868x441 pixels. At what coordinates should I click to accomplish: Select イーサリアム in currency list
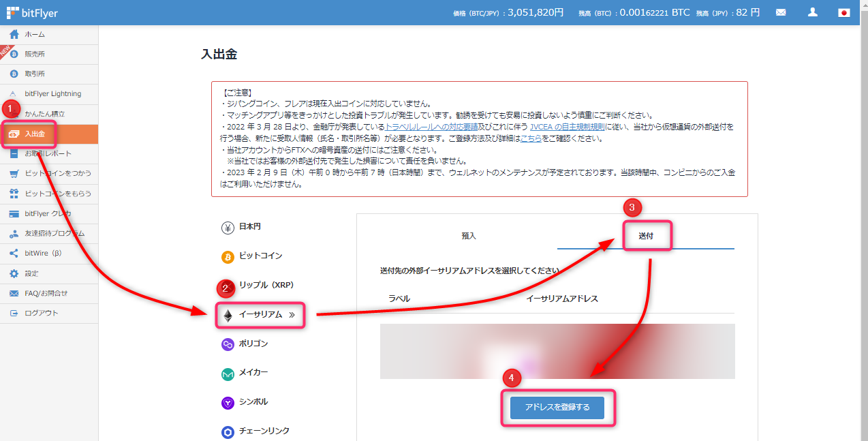[x=261, y=315]
